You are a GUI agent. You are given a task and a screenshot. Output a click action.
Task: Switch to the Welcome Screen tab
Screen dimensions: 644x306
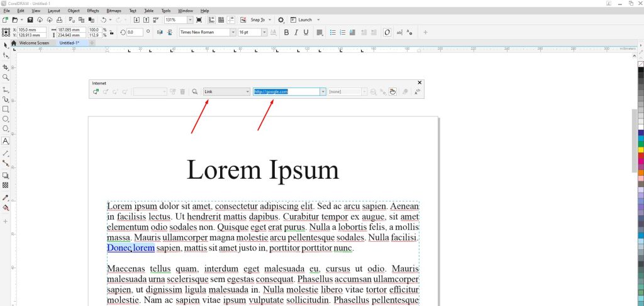(x=34, y=43)
